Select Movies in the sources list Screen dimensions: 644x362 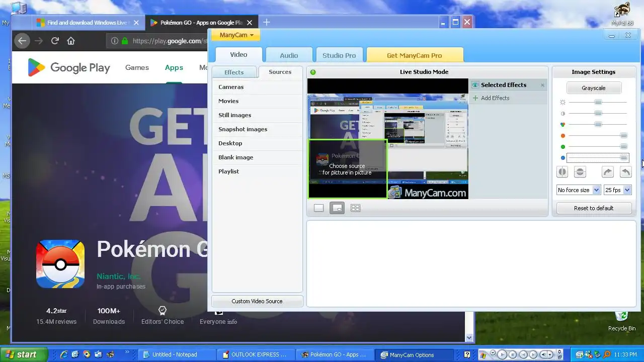[257, 101]
